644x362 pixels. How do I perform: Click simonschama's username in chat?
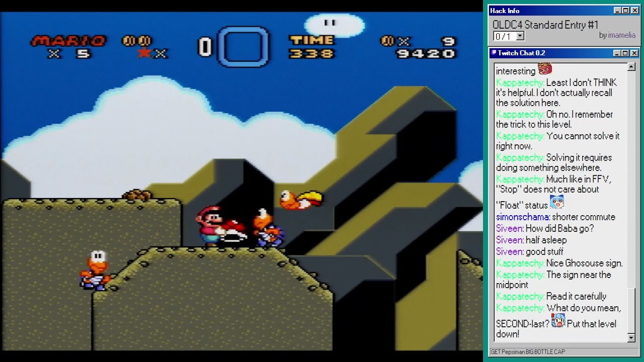tap(523, 217)
